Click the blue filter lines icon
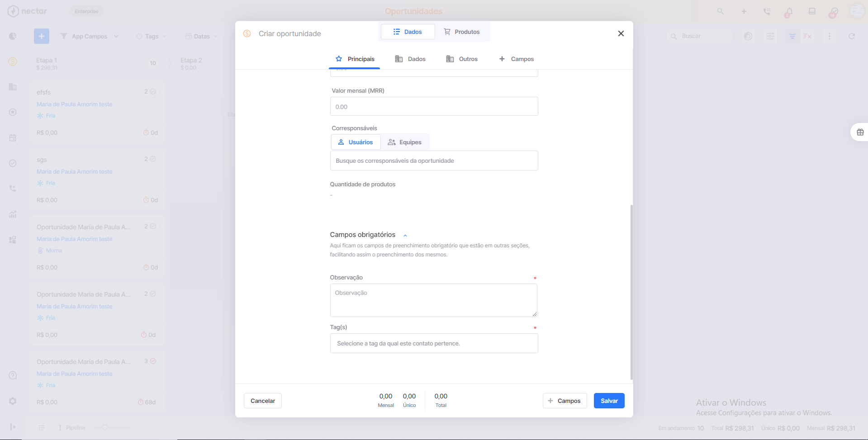This screenshot has width=868, height=440. (x=792, y=36)
